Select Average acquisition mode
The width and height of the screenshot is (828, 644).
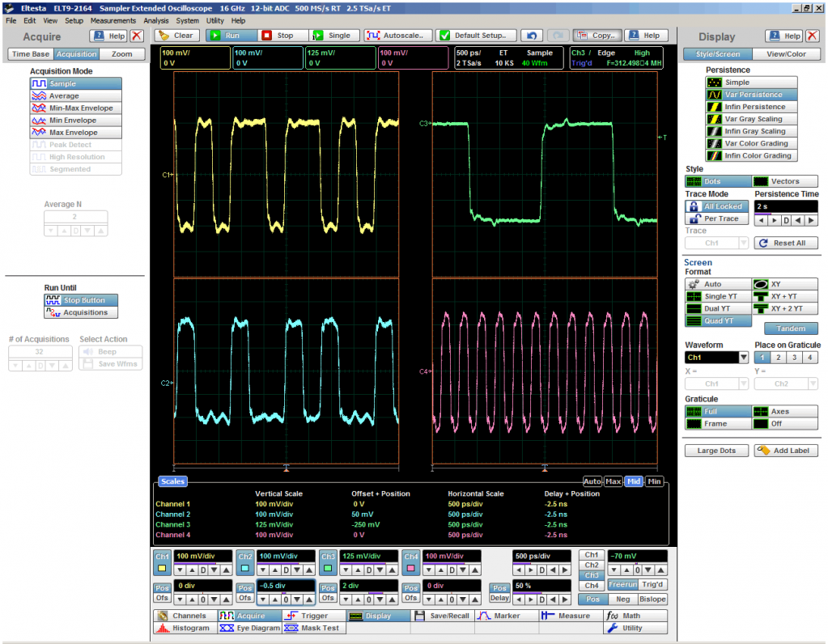76,95
